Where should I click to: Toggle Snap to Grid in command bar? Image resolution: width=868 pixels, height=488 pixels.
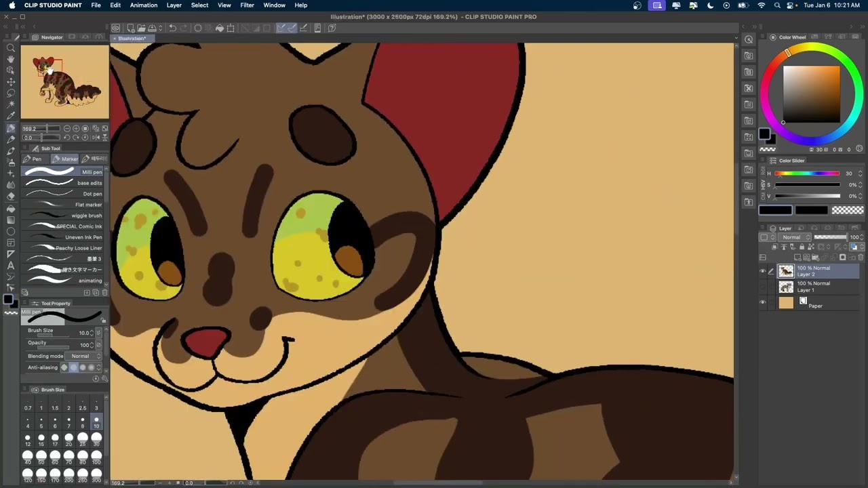303,28
